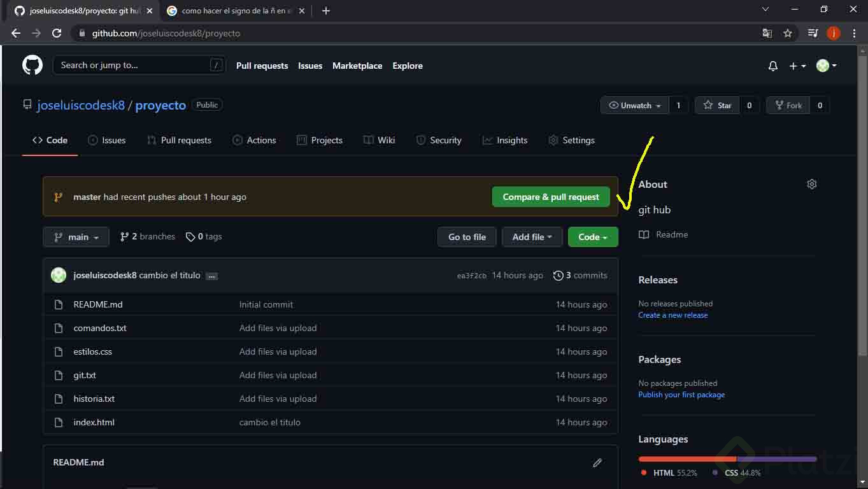
Task: Click Go to file button
Action: point(467,237)
